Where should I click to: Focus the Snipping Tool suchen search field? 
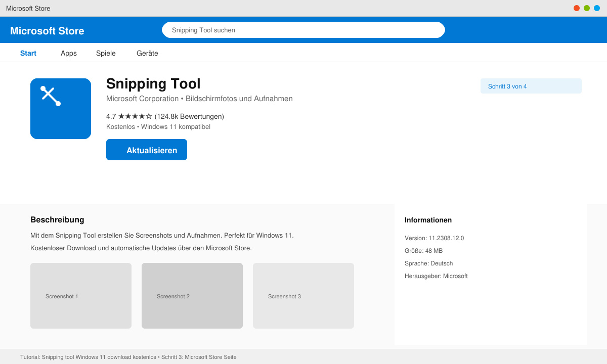(x=303, y=30)
